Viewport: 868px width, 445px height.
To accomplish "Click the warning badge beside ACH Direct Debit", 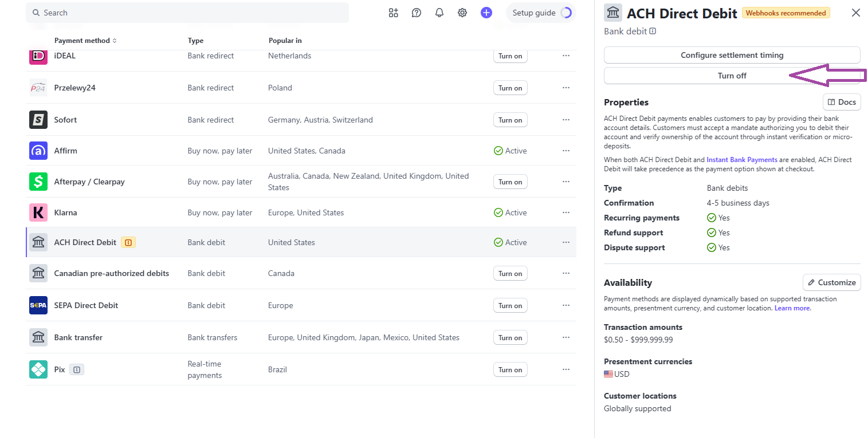I will 128,243.
